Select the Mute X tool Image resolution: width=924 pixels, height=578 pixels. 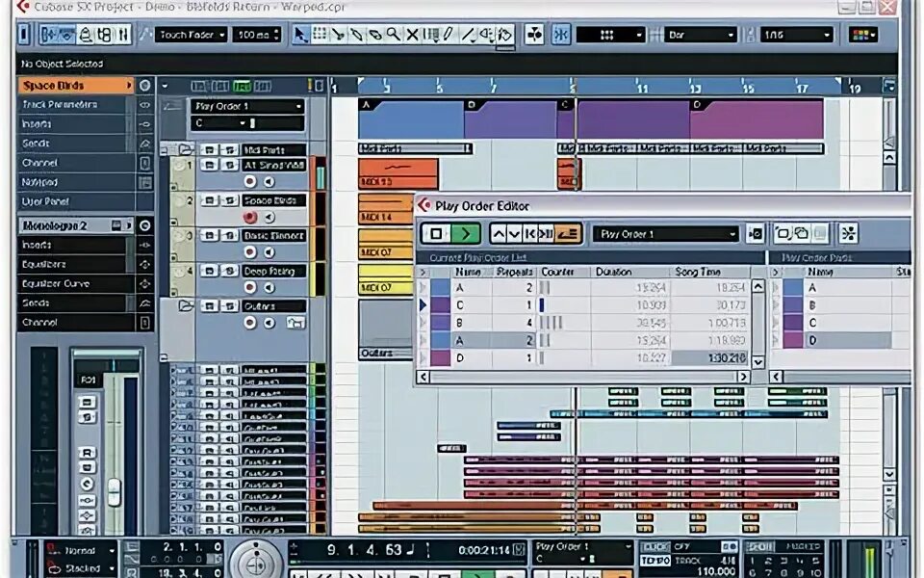(x=412, y=35)
